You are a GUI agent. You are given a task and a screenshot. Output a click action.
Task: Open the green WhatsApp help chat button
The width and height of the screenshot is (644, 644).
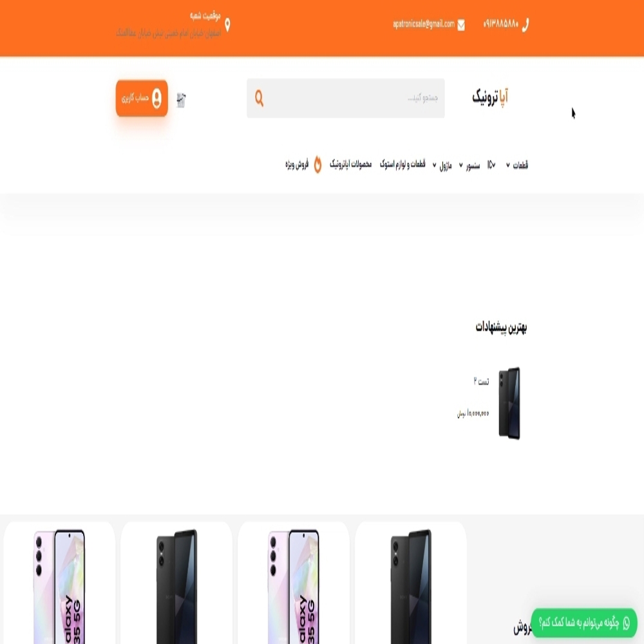[x=583, y=623]
